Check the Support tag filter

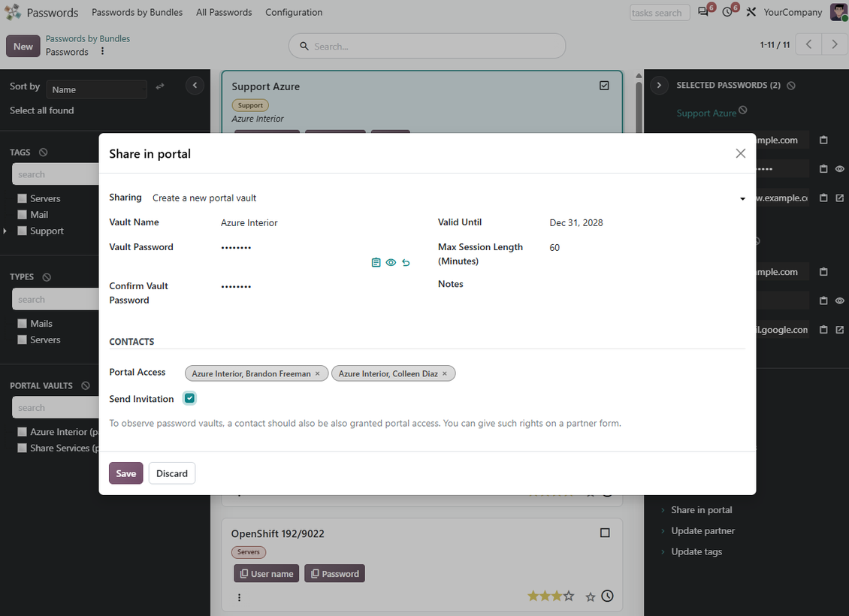tap(23, 231)
